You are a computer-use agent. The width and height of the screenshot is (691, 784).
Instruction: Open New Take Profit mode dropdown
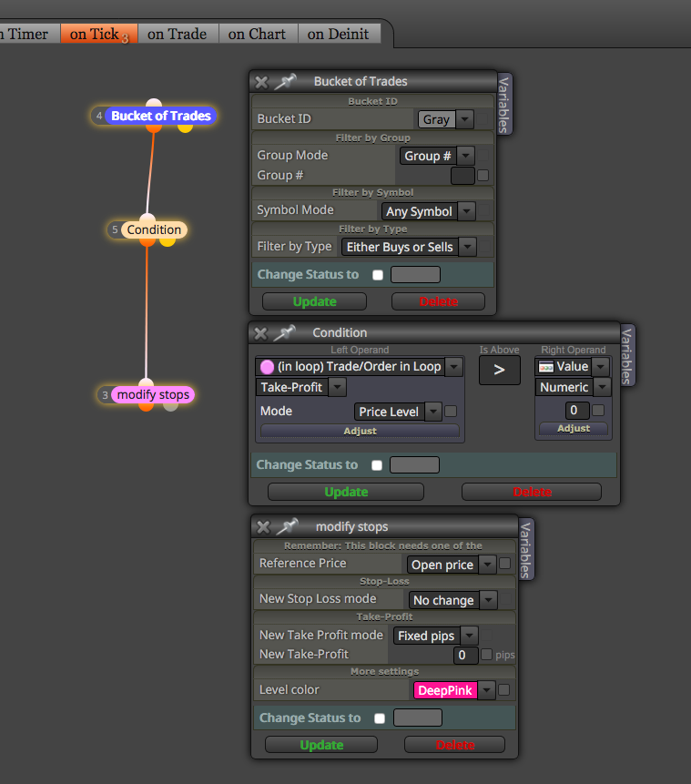pos(435,636)
